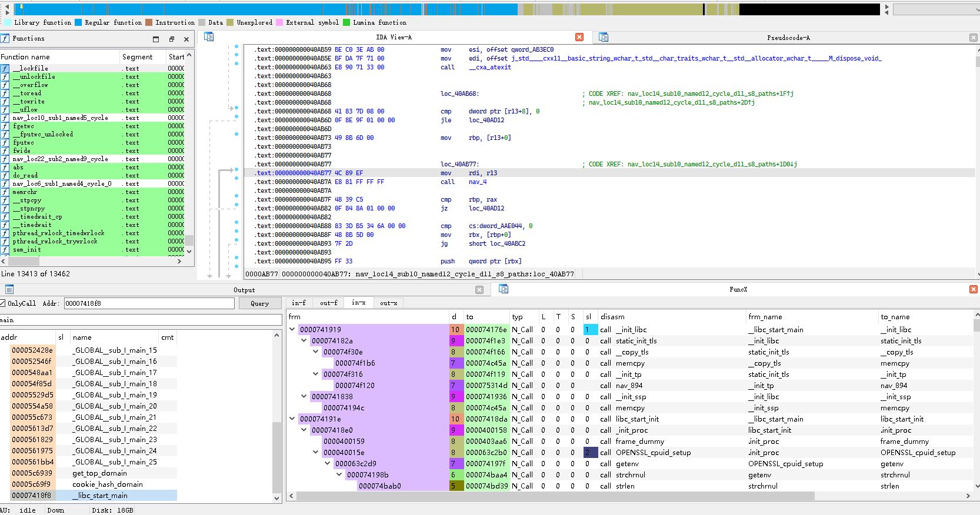Collapse tree row 000074191e
Viewport: 980px width, 515px height.
click(x=292, y=419)
